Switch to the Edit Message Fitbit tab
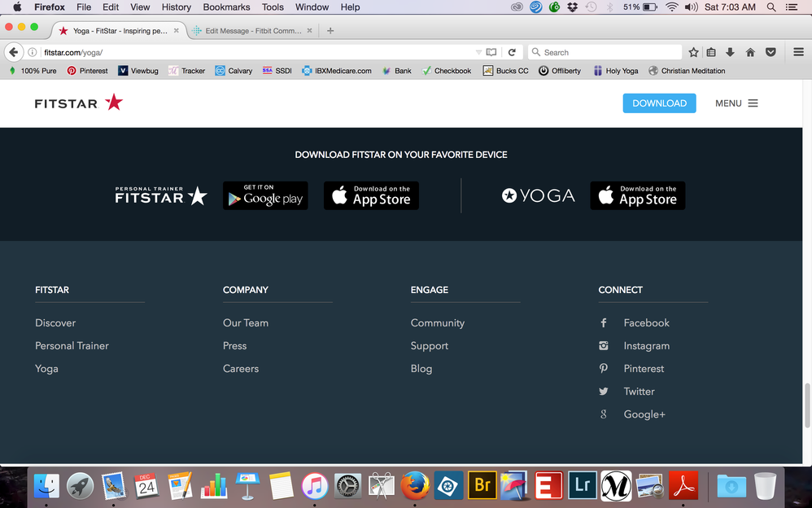The image size is (812, 508). [251, 31]
